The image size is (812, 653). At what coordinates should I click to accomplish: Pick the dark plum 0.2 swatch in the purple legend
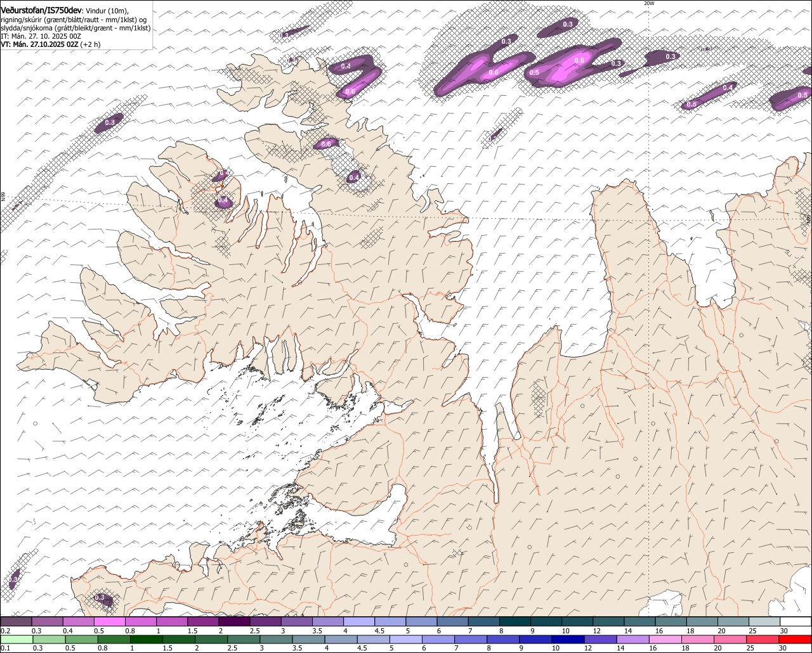(16, 621)
